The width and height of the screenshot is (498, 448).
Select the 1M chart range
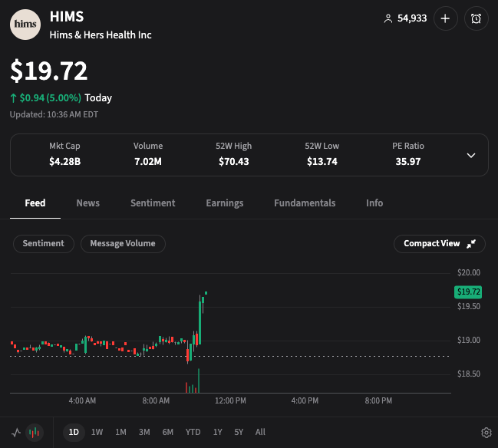pos(120,432)
